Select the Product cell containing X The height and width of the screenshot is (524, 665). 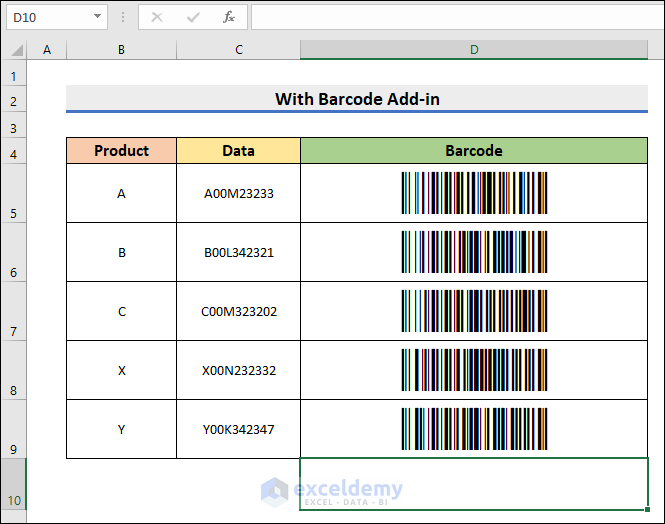point(121,370)
